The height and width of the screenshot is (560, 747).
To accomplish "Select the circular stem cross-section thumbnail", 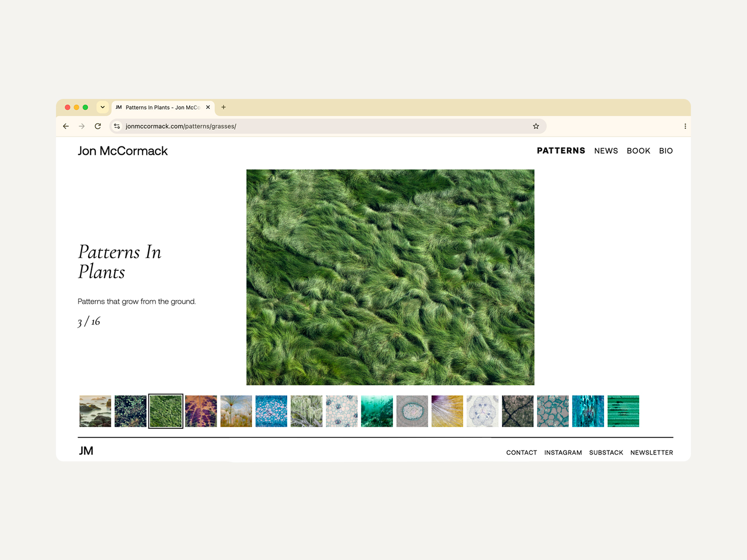I will [x=412, y=411].
